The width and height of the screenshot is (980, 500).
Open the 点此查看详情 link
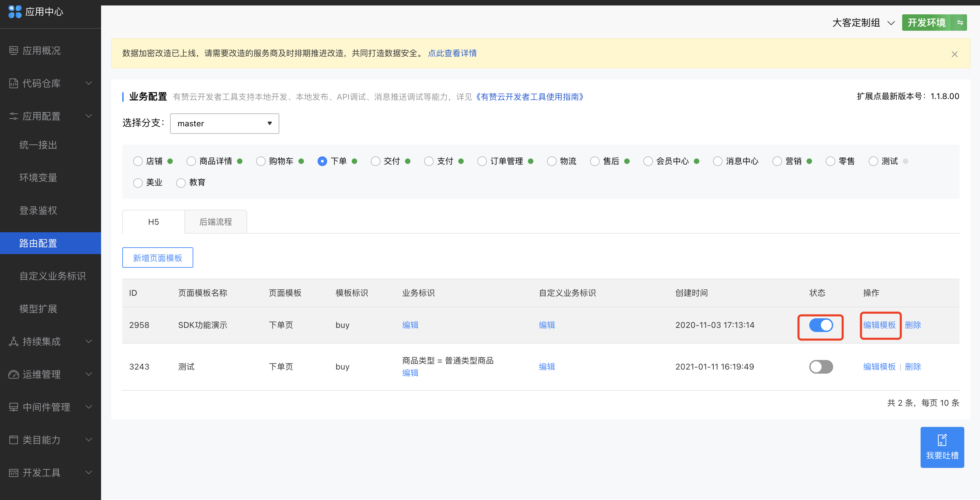tap(452, 53)
